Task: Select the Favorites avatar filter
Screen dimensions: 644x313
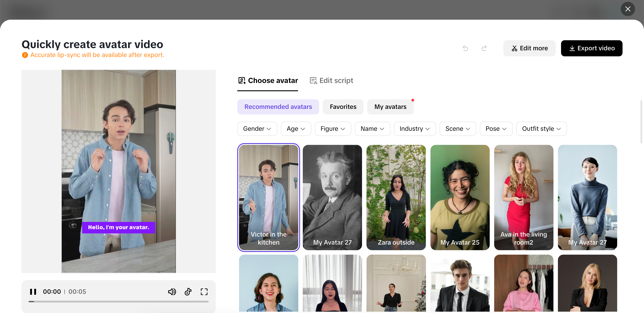Action: [x=343, y=107]
